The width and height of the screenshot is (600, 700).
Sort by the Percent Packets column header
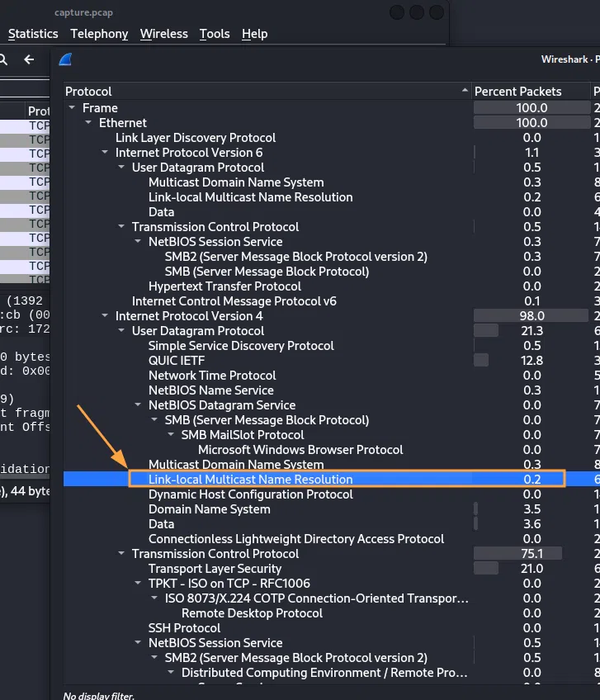coord(531,92)
